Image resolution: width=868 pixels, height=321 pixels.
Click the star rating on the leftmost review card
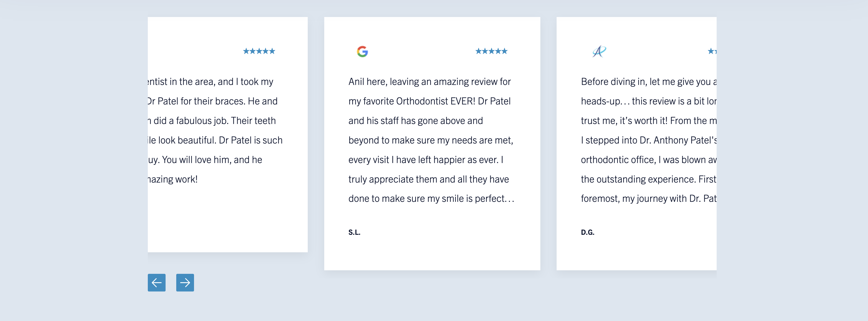[x=259, y=51]
